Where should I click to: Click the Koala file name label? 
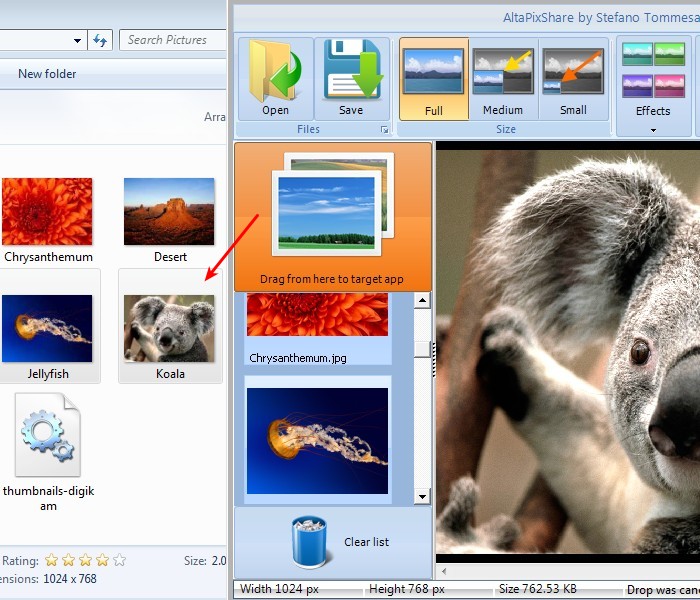tap(170, 374)
